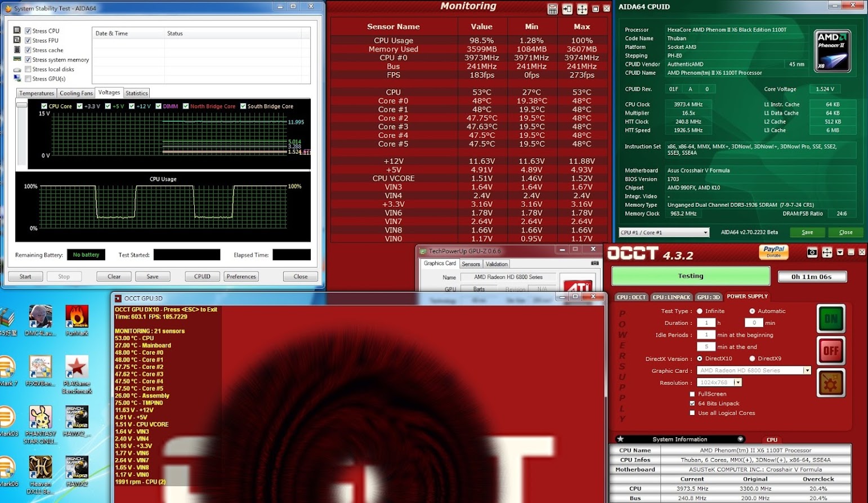868x503 pixels.
Task: Open the FFXIV Benchmark desktop shortcut
Action: pyautogui.click(x=41, y=371)
